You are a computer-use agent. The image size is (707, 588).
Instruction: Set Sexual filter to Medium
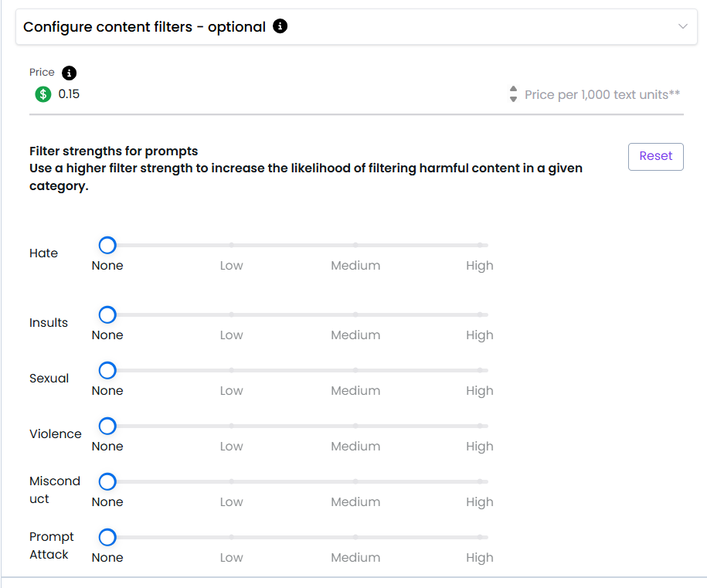coord(355,371)
